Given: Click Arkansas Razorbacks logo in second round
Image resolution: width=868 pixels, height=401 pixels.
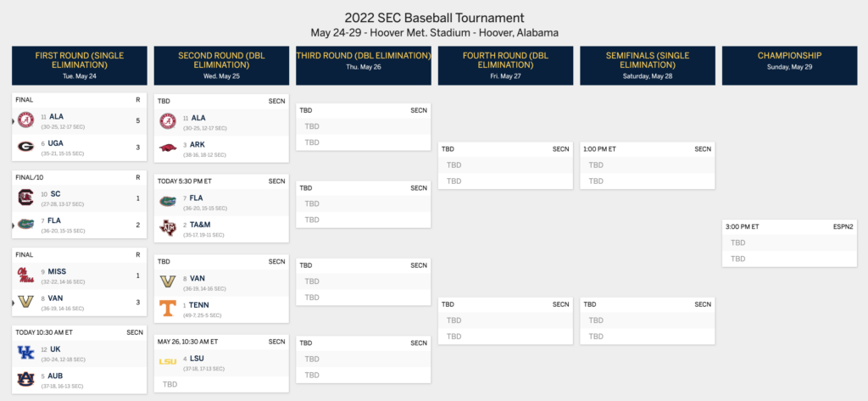Looking at the screenshot, I should point(169,148).
